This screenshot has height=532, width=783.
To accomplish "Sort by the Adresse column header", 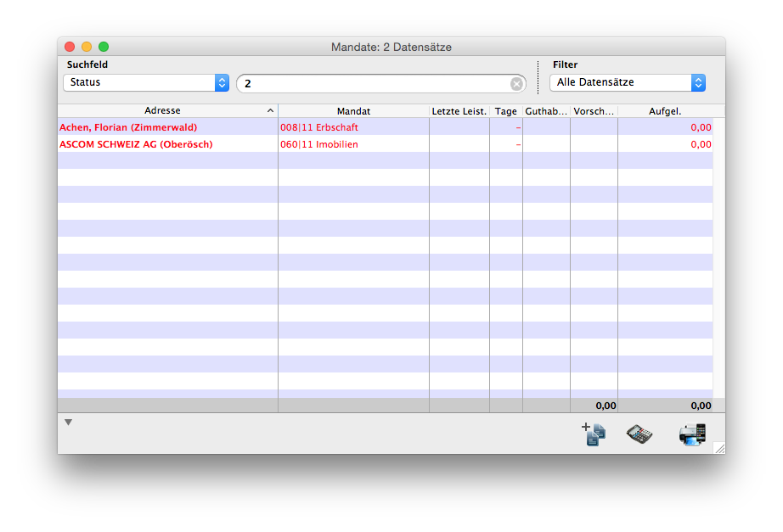I will point(167,110).
